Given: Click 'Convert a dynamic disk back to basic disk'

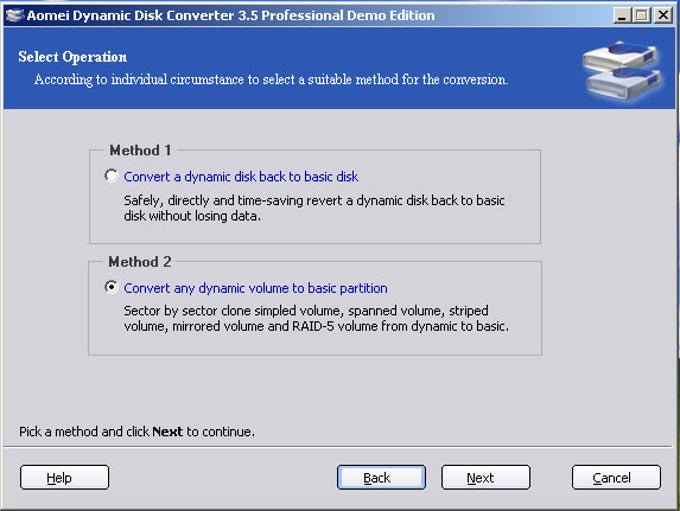Looking at the screenshot, I should [241, 177].
